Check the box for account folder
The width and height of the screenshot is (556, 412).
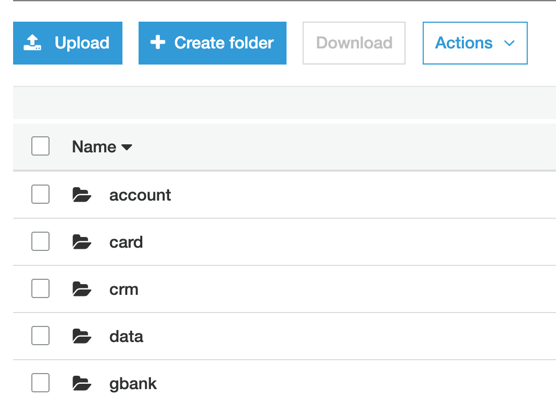(x=40, y=194)
